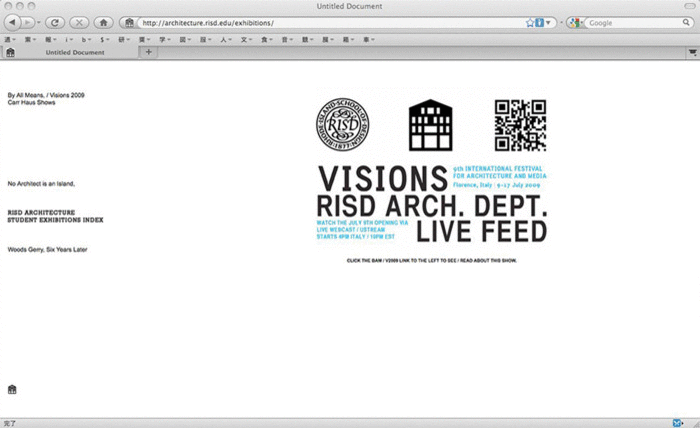Click into the Google search field
Image resolution: width=700 pixels, height=428 pixels.
[x=634, y=23]
